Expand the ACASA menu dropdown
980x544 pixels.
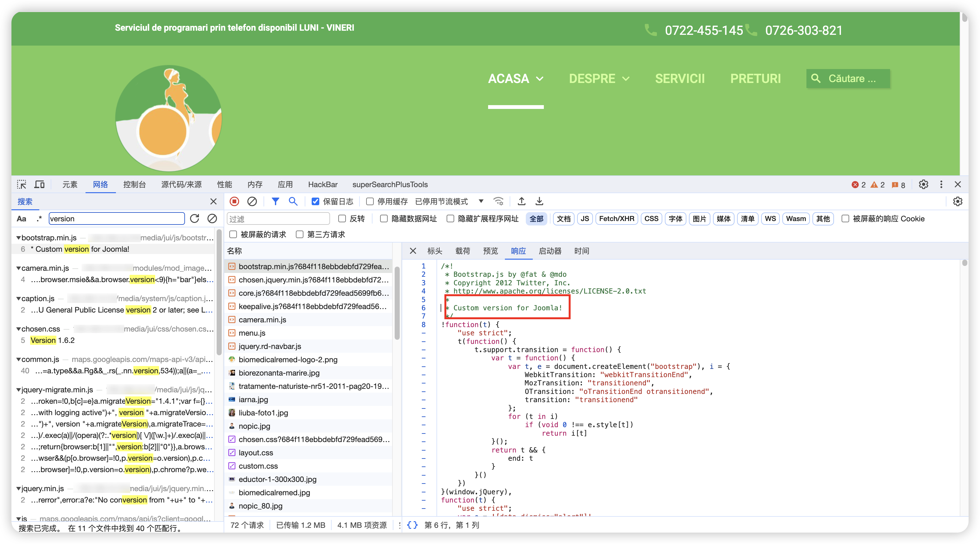click(x=539, y=79)
